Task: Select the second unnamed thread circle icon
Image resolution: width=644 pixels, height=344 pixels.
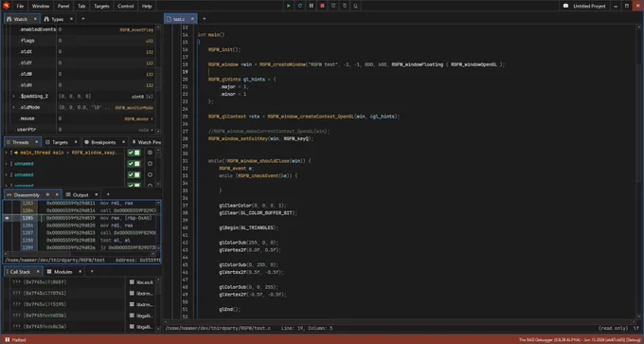Action: (150, 174)
